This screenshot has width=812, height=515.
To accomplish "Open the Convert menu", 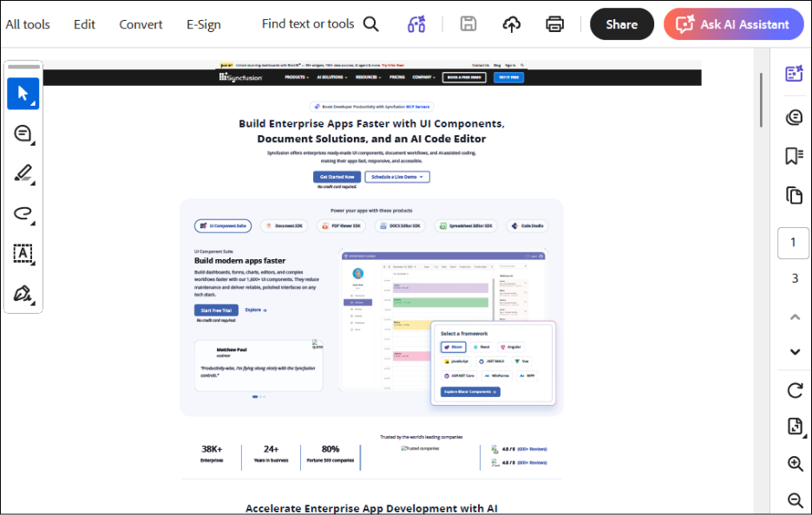I will coord(140,24).
